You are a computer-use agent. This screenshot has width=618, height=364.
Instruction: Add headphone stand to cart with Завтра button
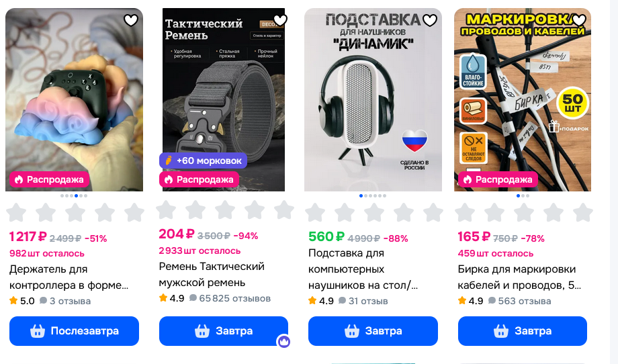click(373, 331)
